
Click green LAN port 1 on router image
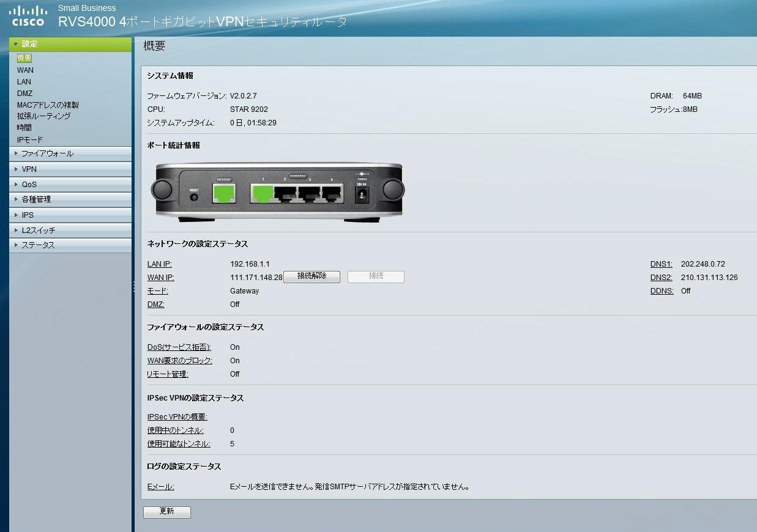[x=262, y=194]
